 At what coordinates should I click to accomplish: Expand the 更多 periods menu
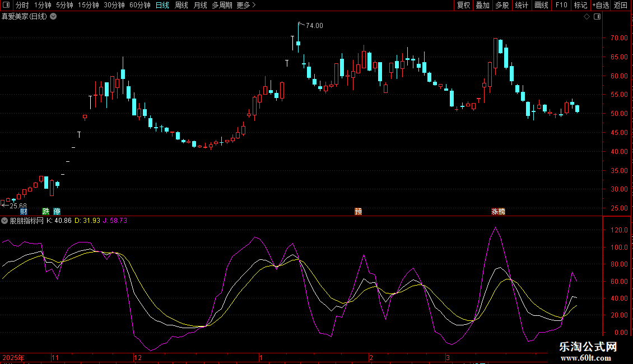246,5
